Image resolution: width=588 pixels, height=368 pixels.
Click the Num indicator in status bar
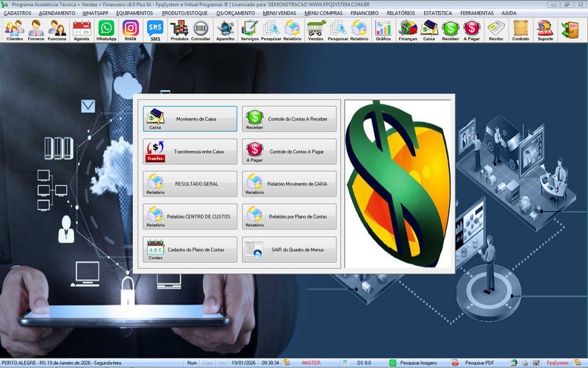coord(192,363)
